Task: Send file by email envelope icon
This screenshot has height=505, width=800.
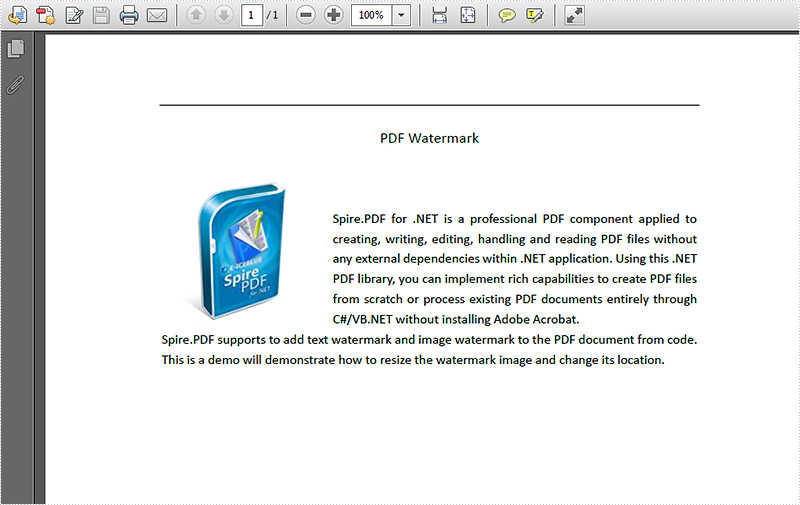Action: pyautogui.click(x=157, y=15)
